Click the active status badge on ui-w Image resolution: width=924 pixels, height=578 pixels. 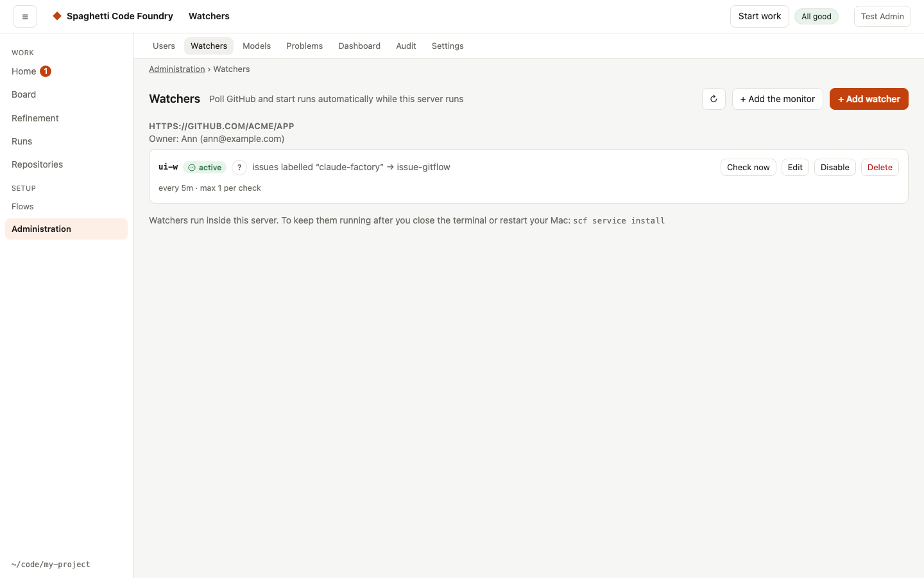coord(205,168)
